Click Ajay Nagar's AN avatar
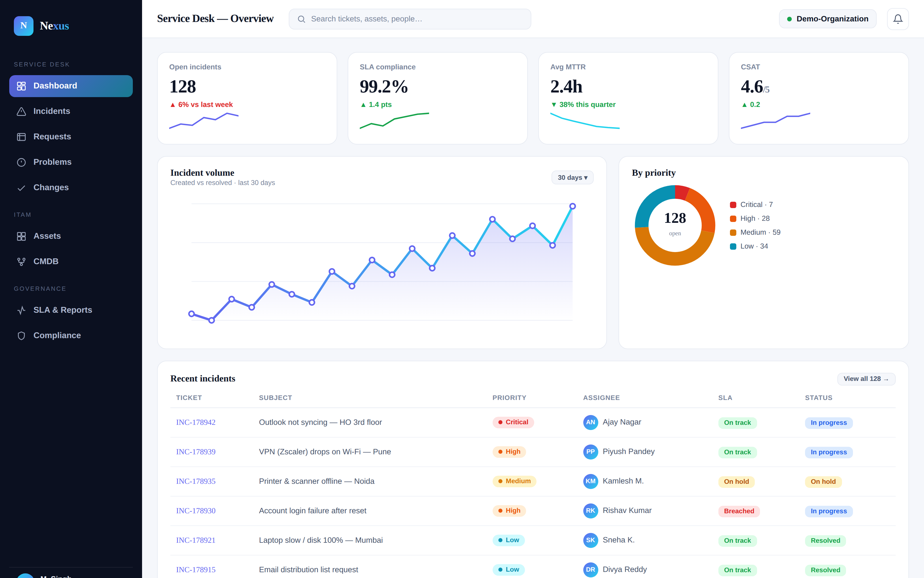This screenshot has height=578, width=924. (590, 422)
